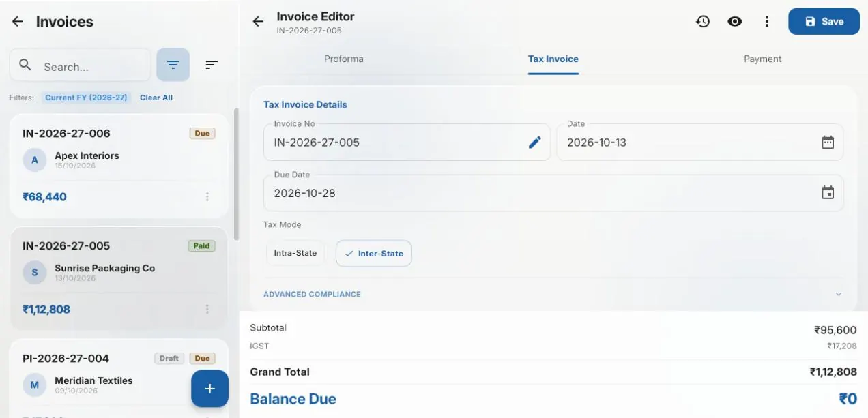Click the Invoice No field
The width and height of the screenshot is (868, 418).
[x=407, y=142]
